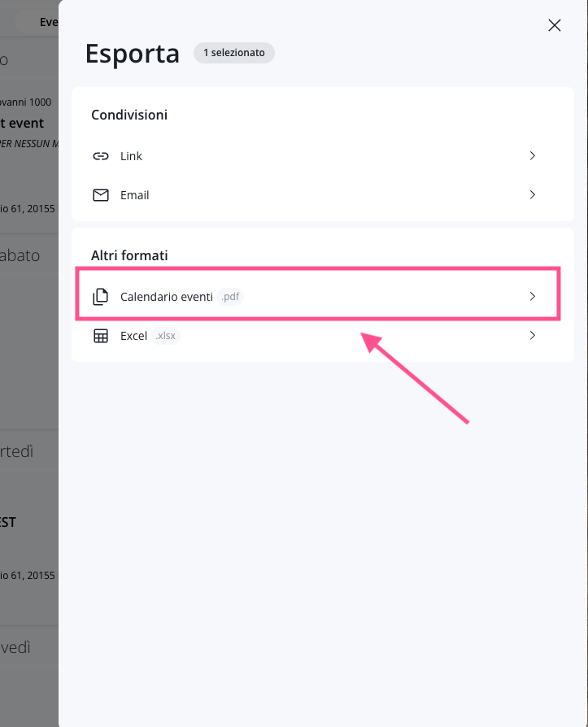588x727 pixels.
Task: Click the chain link icon
Action: (x=101, y=155)
